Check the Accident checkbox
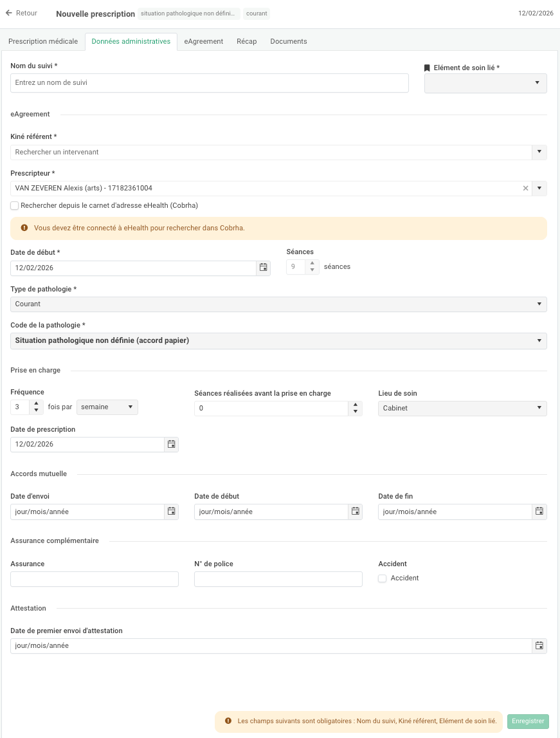 (x=383, y=578)
